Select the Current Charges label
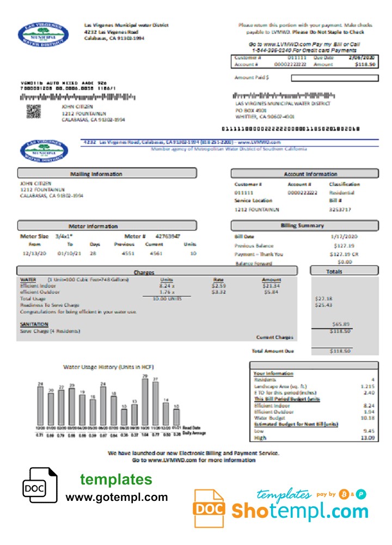 pos(274,337)
